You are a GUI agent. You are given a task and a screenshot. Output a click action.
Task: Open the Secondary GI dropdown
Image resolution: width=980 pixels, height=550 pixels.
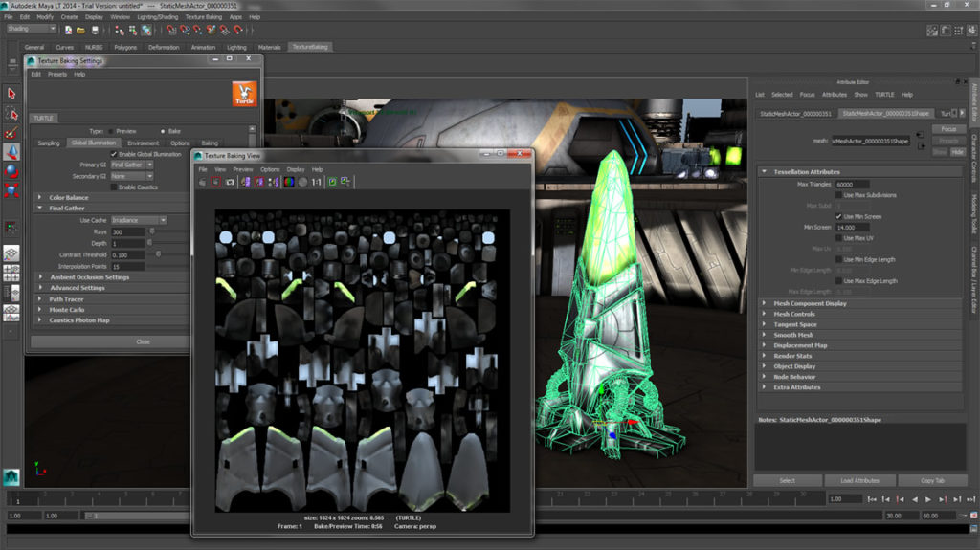[x=132, y=176]
